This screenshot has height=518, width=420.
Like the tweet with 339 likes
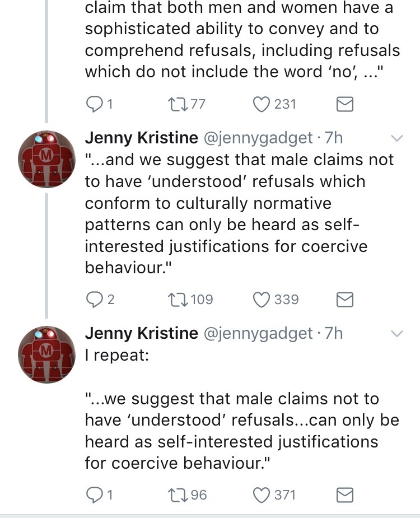[262, 300]
